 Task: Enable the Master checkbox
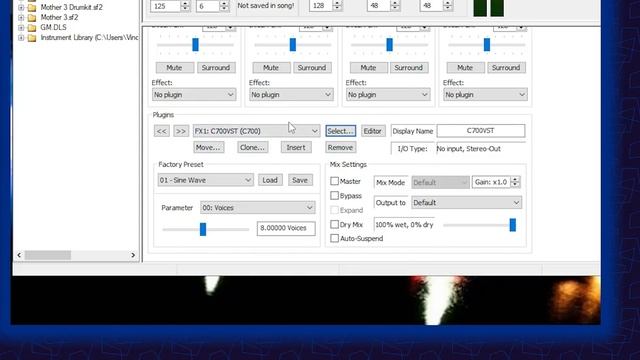[x=334, y=181]
